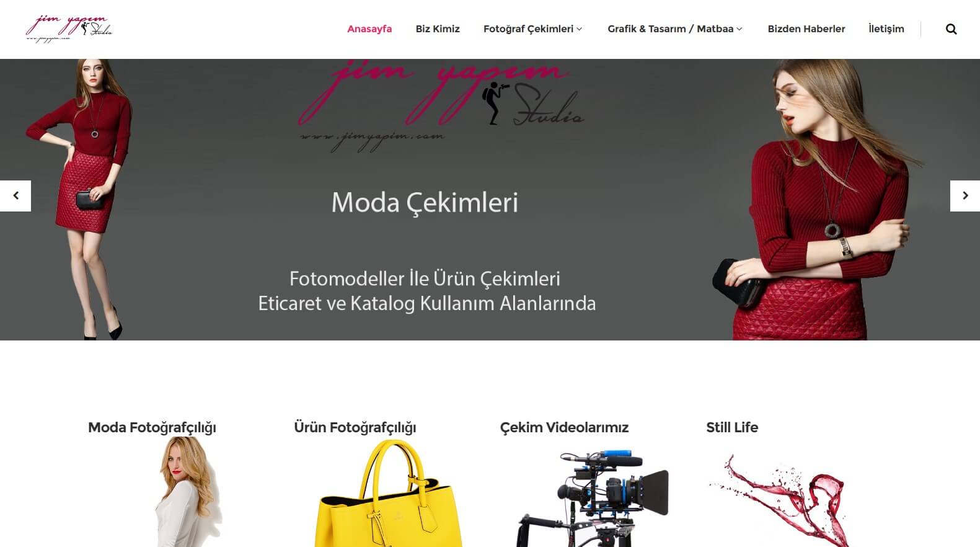Go to previous slide arrow
The height and width of the screenshot is (547, 980).
[x=15, y=196]
